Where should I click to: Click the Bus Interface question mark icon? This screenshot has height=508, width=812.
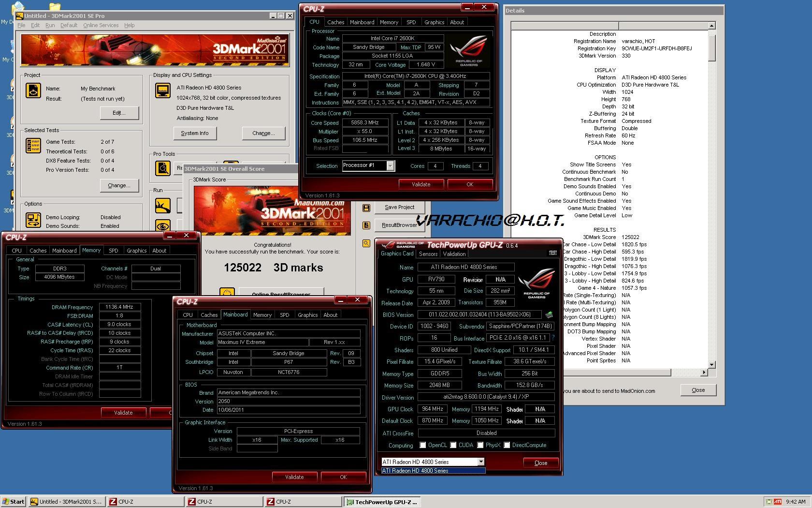553,338
